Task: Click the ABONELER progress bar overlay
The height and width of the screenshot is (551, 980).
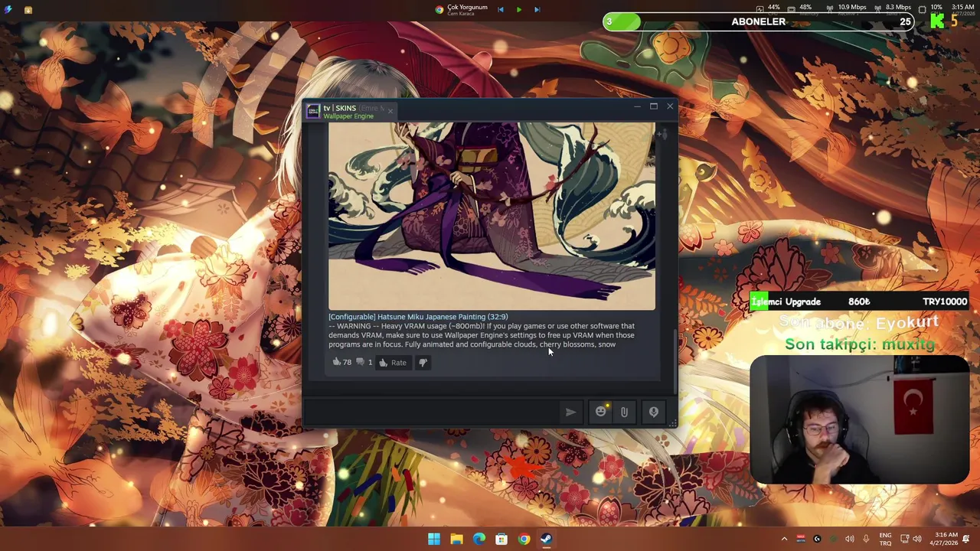Action: click(758, 21)
